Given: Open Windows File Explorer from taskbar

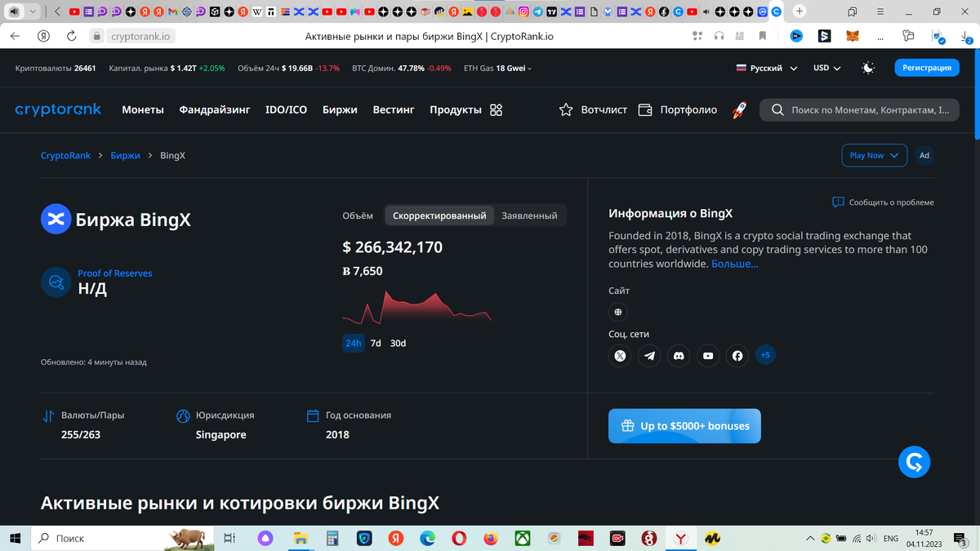Looking at the screenshot, I should 301,539.
